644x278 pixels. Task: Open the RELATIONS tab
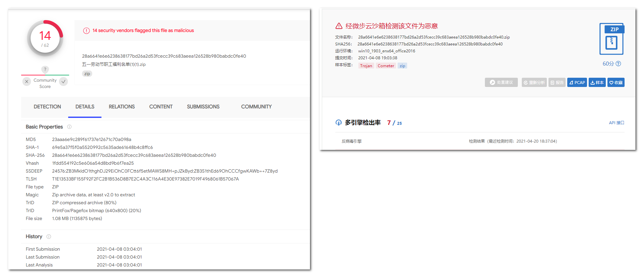coord(122,107)
